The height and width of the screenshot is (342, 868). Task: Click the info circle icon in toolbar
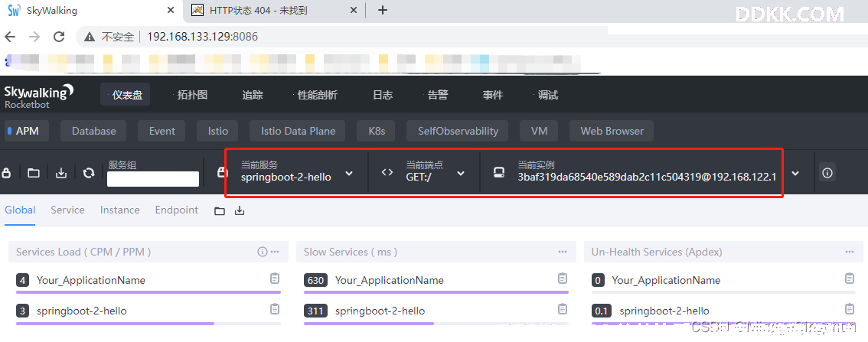[827, 173]
